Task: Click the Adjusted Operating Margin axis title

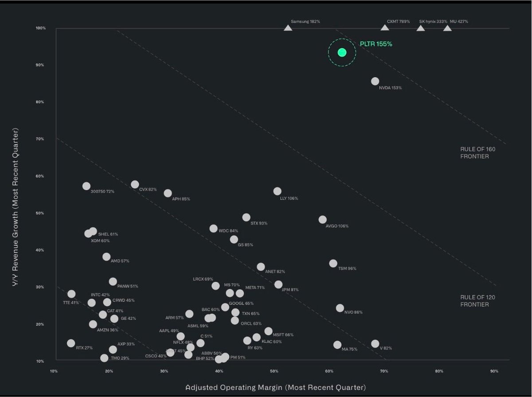Action: click(276, 388)
